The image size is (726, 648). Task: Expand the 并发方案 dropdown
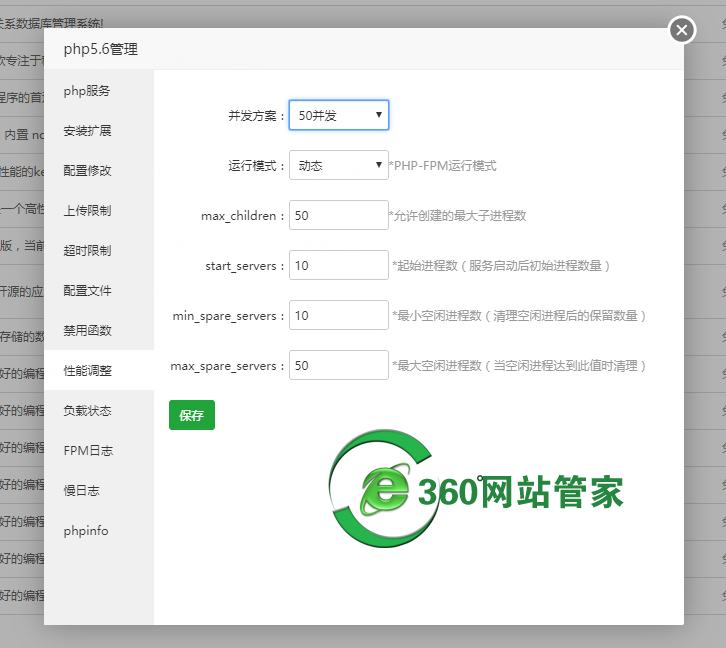(338, 115)
